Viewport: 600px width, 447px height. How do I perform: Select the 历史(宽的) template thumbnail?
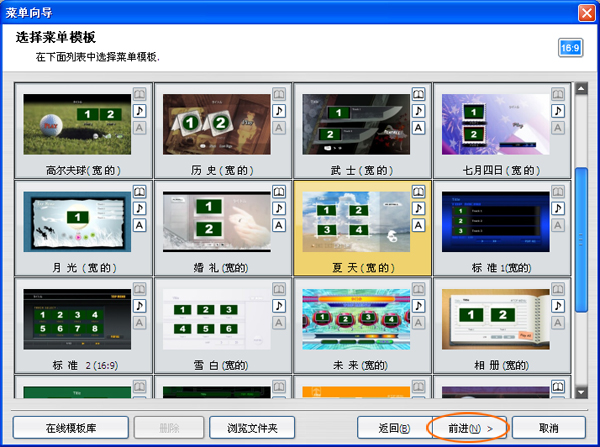pos(217,124)
